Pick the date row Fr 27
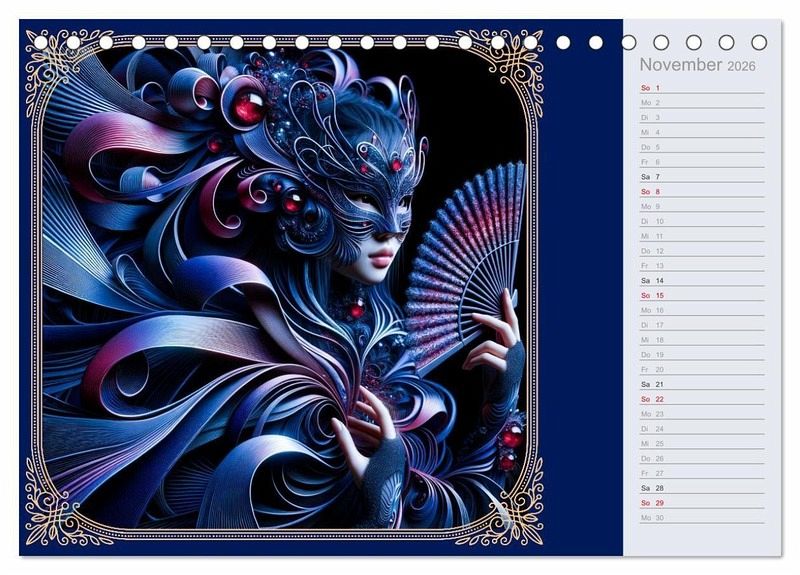800x575 pixels. (702, 472)
